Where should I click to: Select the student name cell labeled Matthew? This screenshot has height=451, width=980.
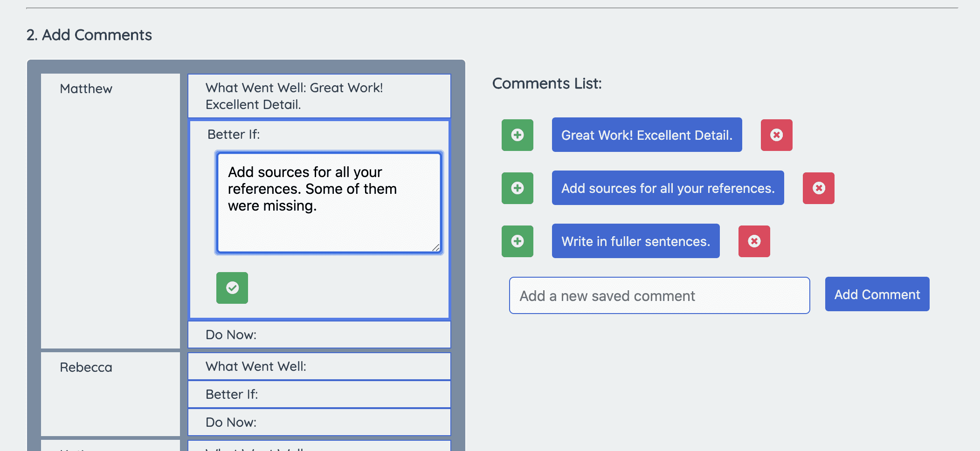(x=110, y=210)
